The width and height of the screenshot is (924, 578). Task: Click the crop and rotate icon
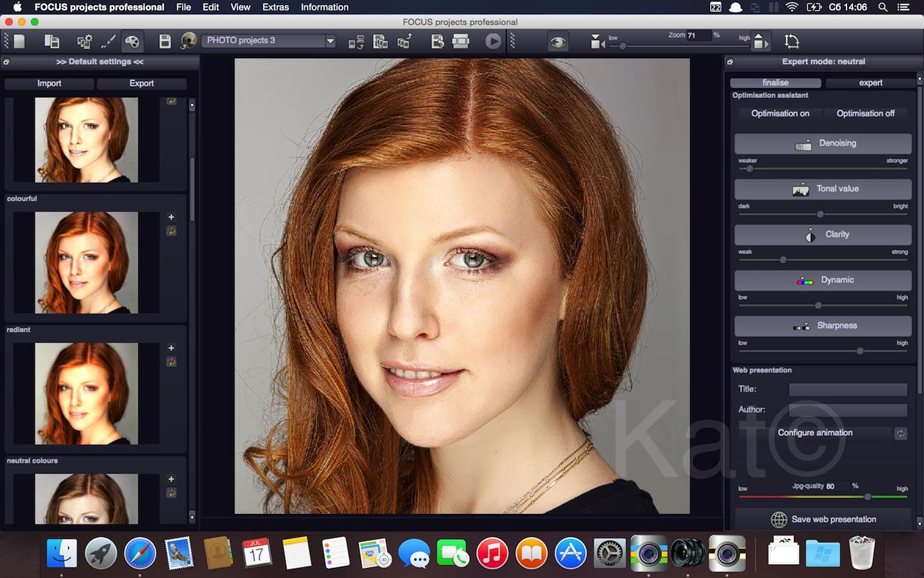[792, 41]
